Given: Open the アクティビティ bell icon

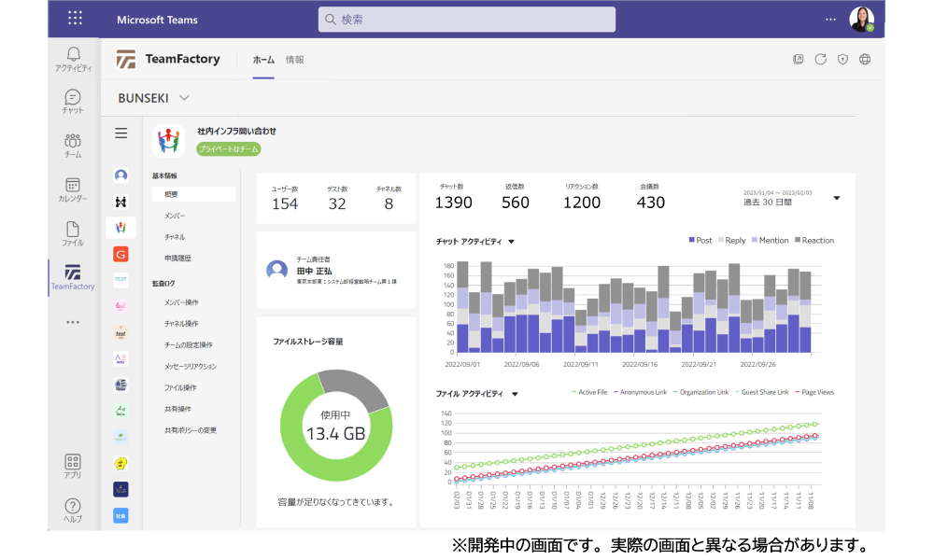Looking at the screenshot, I should (73, 56).
